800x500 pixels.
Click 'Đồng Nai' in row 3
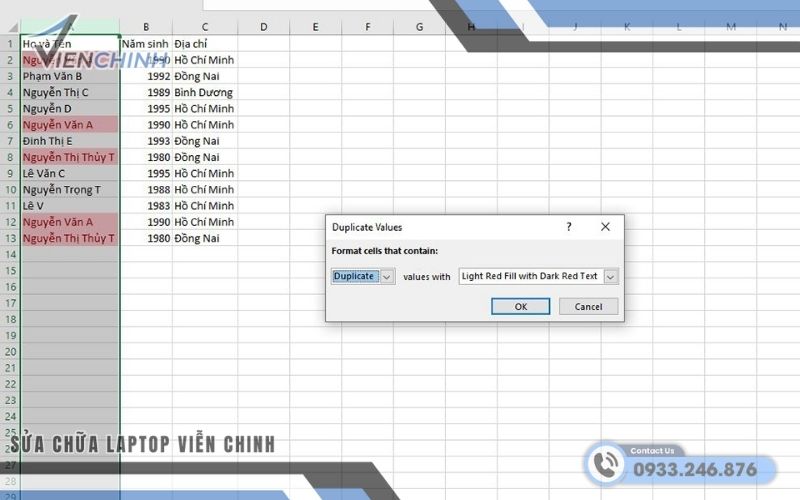[x=205, y=77]
